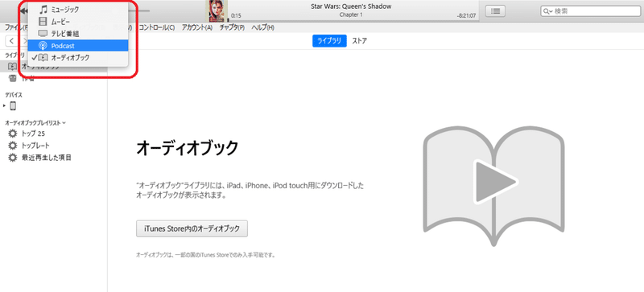Screen dimensions: 644x292
Task: Click the TV screen icon for テレビ番組
Action: pyautogui.click(x=43, y=34)
